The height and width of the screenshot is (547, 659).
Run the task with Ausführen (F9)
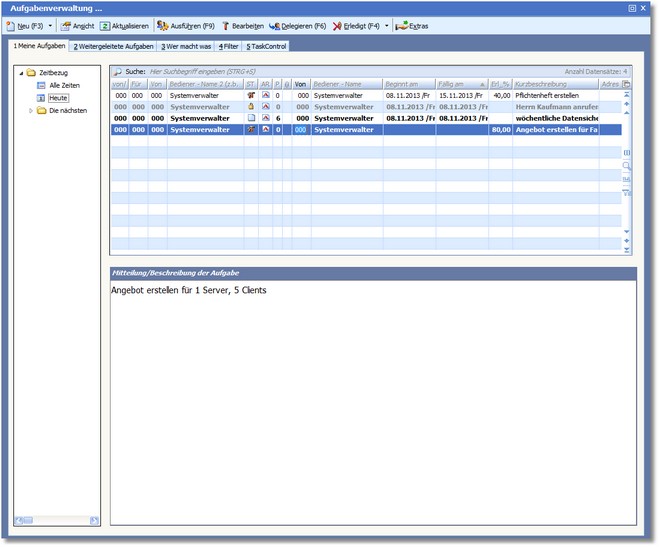(x=185, y=26)
